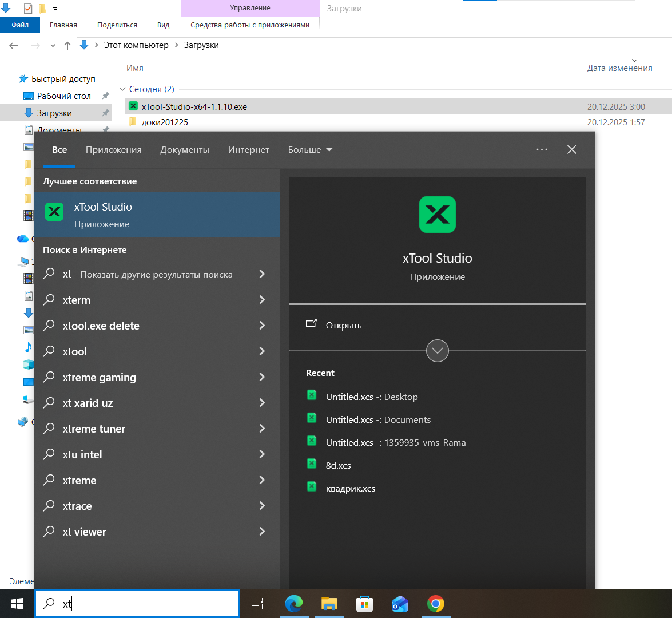
Task: Expand arrow next to xtrace suggestion
Action: 263,506
